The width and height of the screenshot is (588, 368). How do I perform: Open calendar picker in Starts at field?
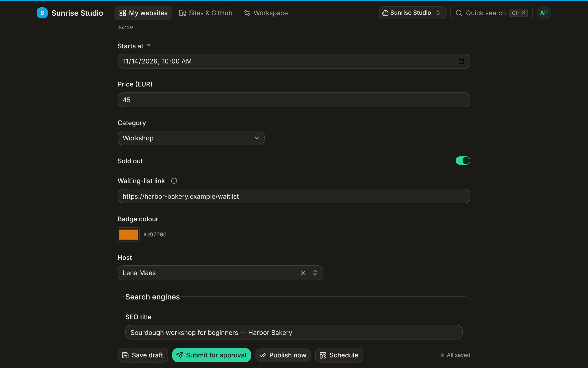click(x=461, y=61)
